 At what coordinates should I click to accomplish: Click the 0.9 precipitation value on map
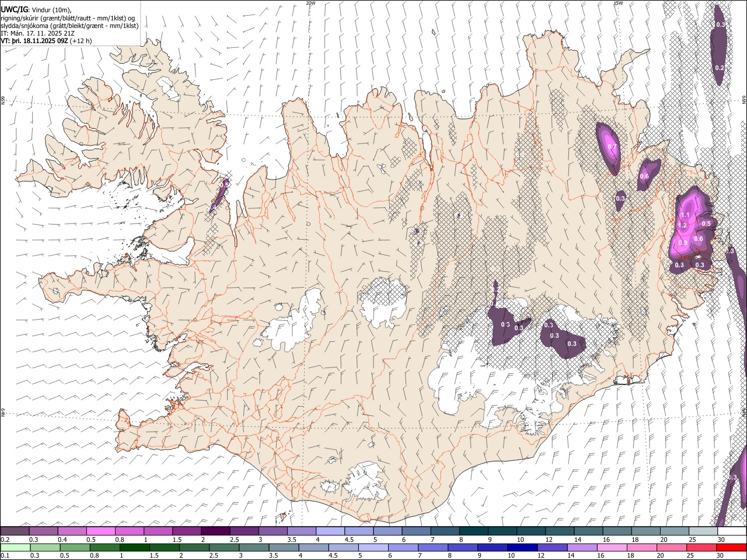pyautogui.click(x=683, y=243)
